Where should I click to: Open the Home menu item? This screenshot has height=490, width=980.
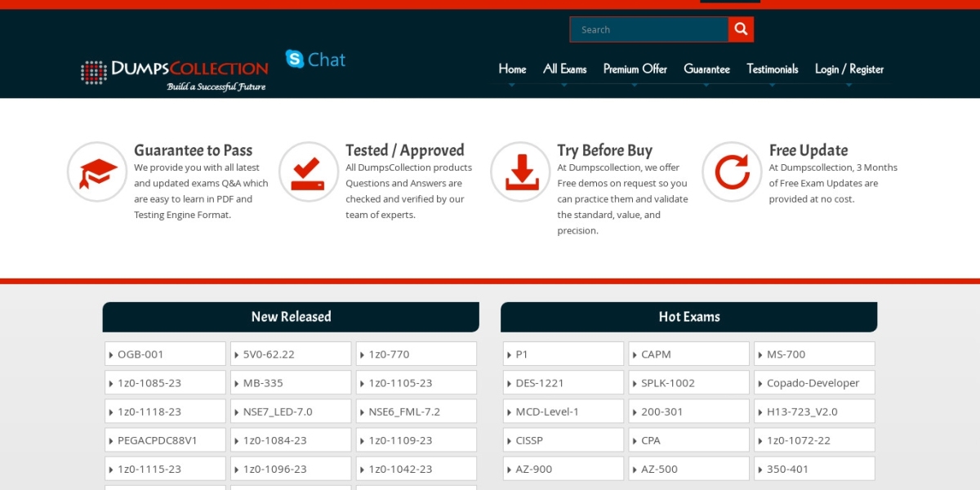(x=512, y=69)
